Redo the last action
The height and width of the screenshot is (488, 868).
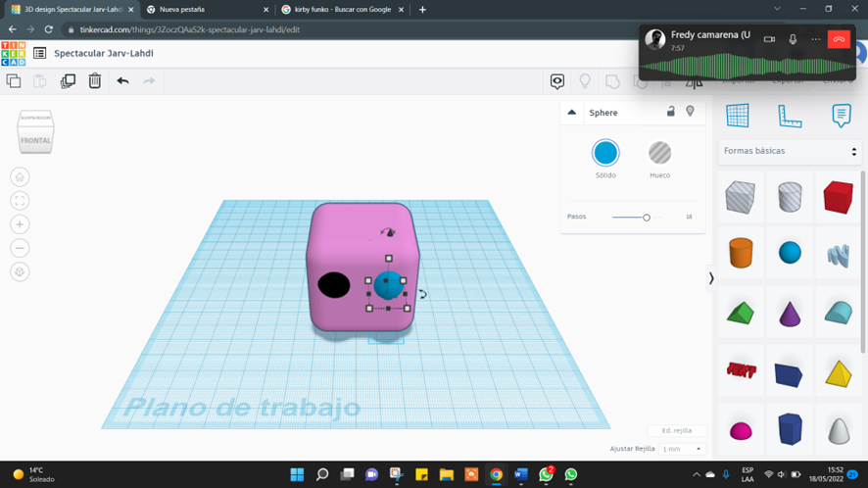tap(149, 81)
